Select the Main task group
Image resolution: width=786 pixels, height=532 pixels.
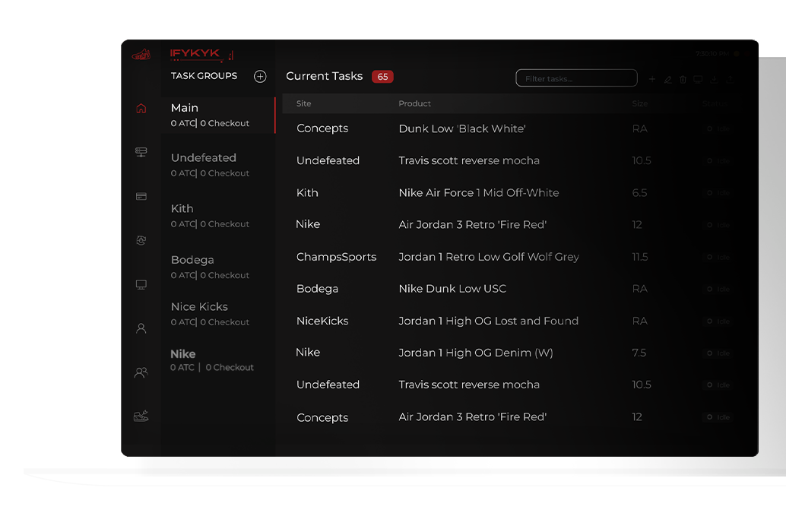[219, 115]
